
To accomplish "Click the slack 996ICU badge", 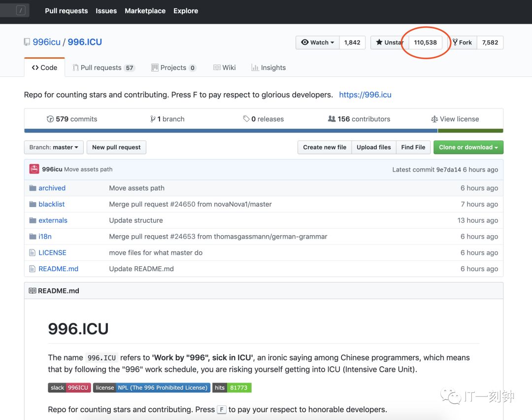I will click(x=69, y=388).
